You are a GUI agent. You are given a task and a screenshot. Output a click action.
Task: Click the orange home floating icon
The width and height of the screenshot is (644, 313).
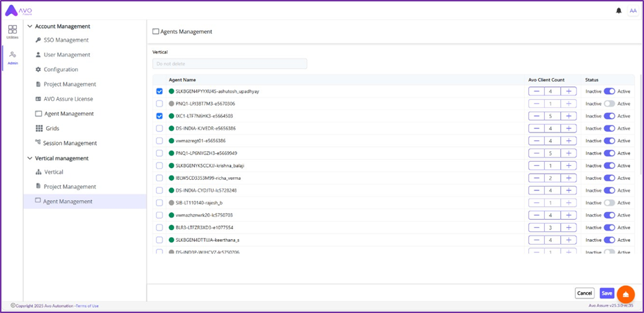click(626, 293)
